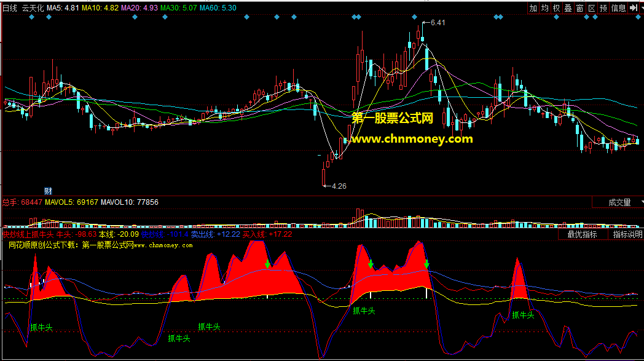Select the 买入线: +17.22 value
The width and height of the screenshot is (644, 361).
coord(267,234)
